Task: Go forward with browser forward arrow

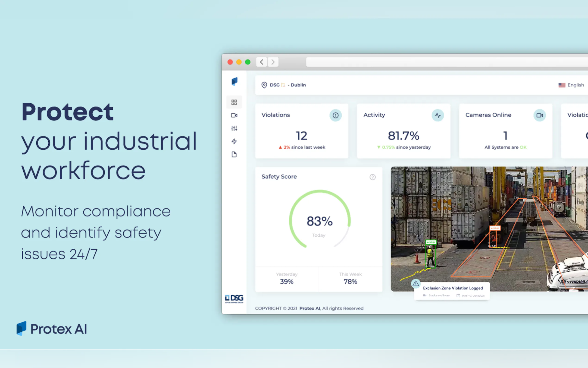Action: pyautogui.click(x=273, y=62)
